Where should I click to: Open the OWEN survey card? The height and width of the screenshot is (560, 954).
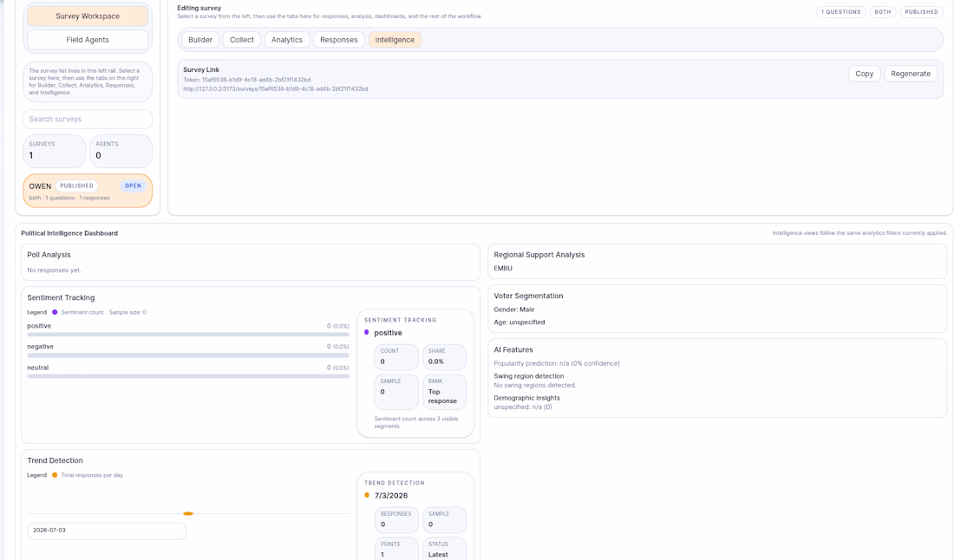[x=88, y=191]
